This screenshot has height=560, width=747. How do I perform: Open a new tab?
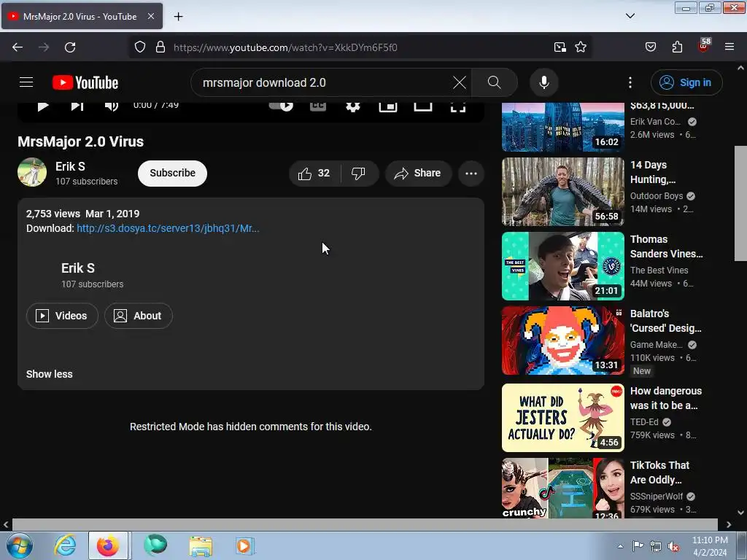click(178, 17)
